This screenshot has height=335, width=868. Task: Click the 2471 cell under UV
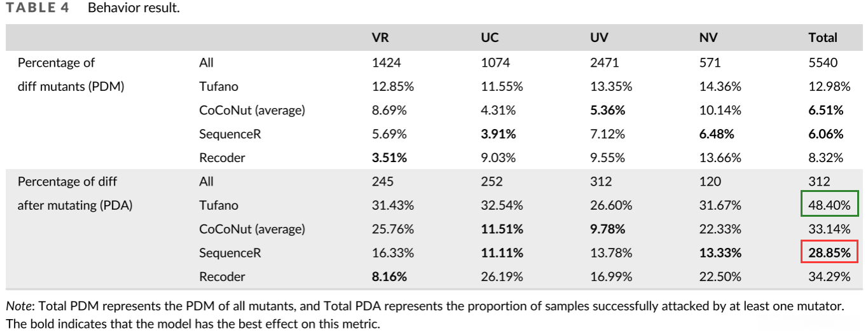pos(605,63)
